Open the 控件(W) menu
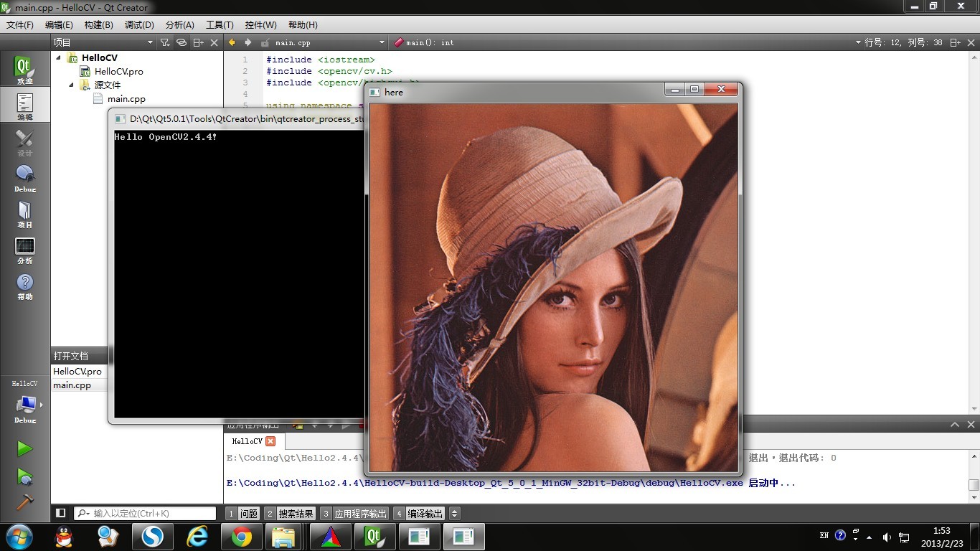This screenshot has width=980, height=551. 260,25
